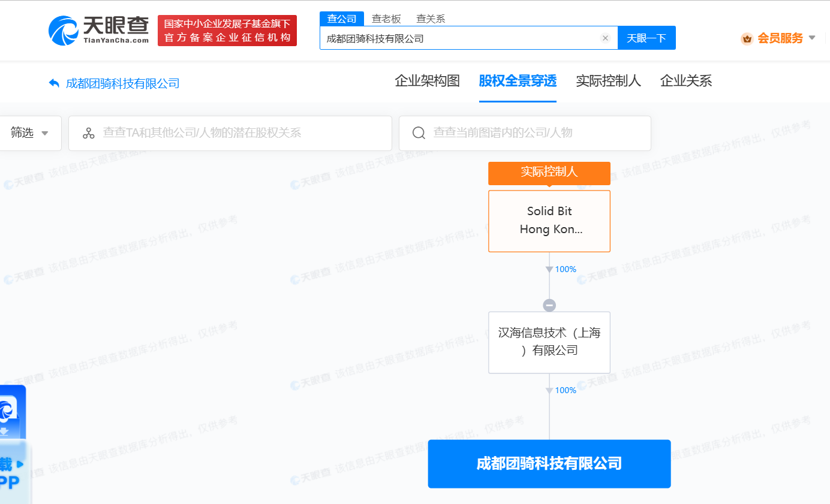Viewport: 830px width, 504px height.
Task: Open the 会员服务 membership link
Action: pos(780,38)
